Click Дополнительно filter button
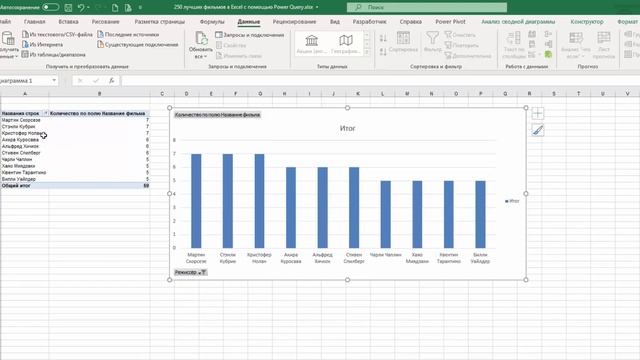The image size is (640, 360). (468, 56)
